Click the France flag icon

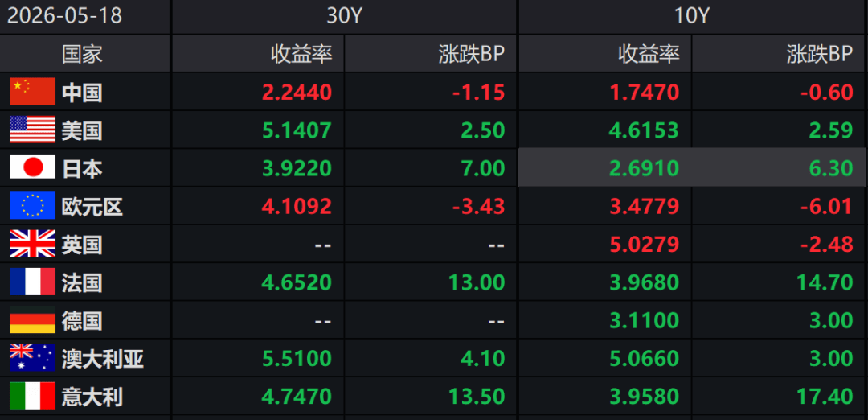[x=33, y=282]
